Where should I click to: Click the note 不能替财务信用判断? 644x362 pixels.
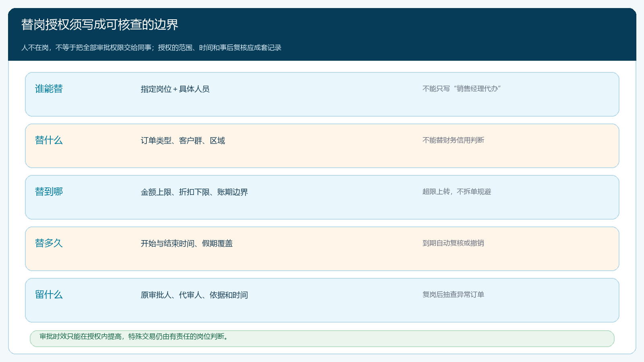pos(453,140)
